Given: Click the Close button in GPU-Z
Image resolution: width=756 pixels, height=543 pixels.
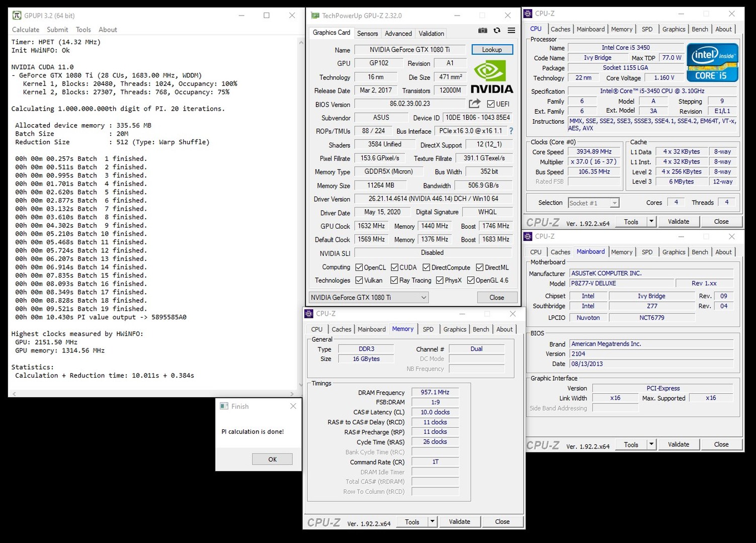Looking at the screenshot, I should click(496, 297).
